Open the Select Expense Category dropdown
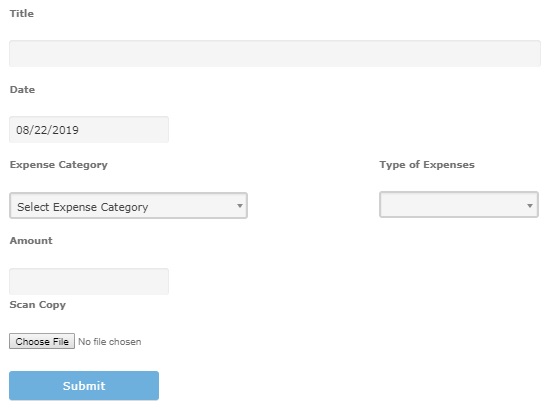 (128, 206)
